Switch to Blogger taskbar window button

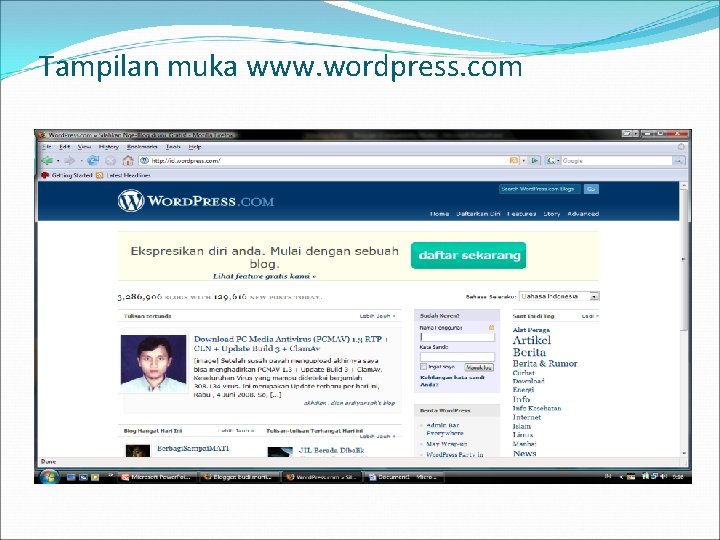(x=239, y=477)
